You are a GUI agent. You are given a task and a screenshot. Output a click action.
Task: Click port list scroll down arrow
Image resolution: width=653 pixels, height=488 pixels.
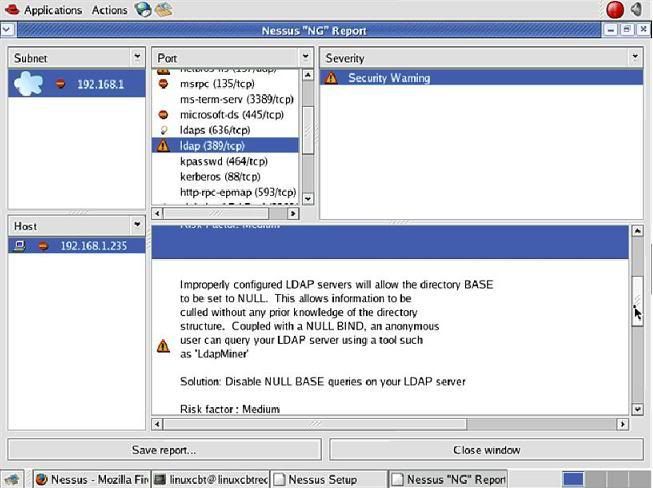[x=307, y=199]
